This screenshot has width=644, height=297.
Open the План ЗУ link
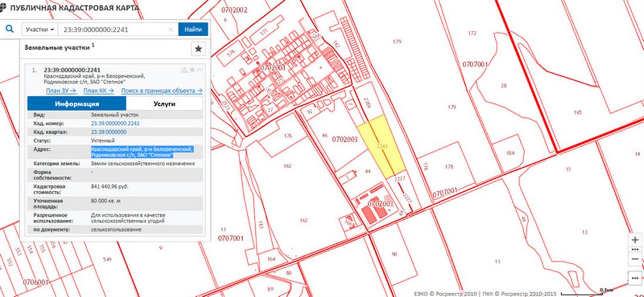pyautogui.click(x=61, y=91)
